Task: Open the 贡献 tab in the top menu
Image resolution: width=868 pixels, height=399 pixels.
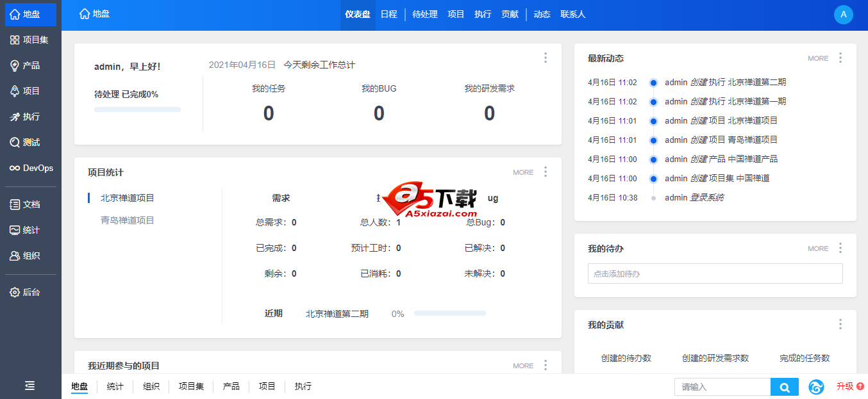Action: click(x=510, y=14)
